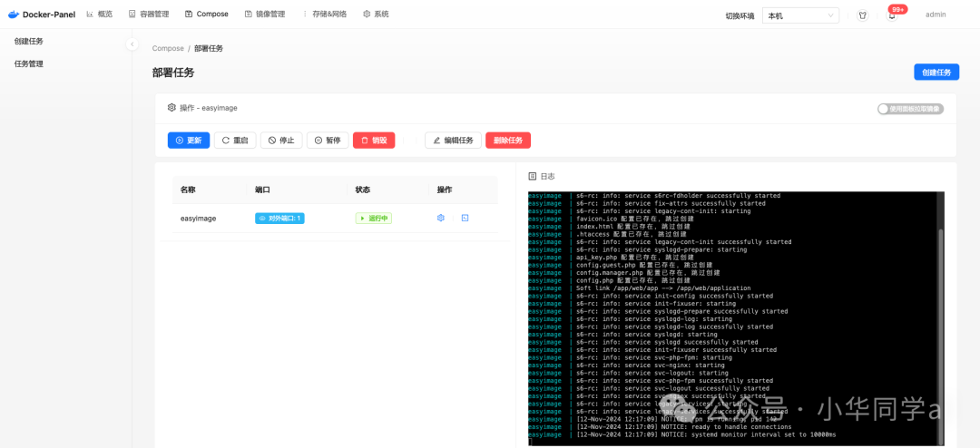Select 创建任务 in the sidebar
This screenshot has width=980, height=448.
coord(29,41)
